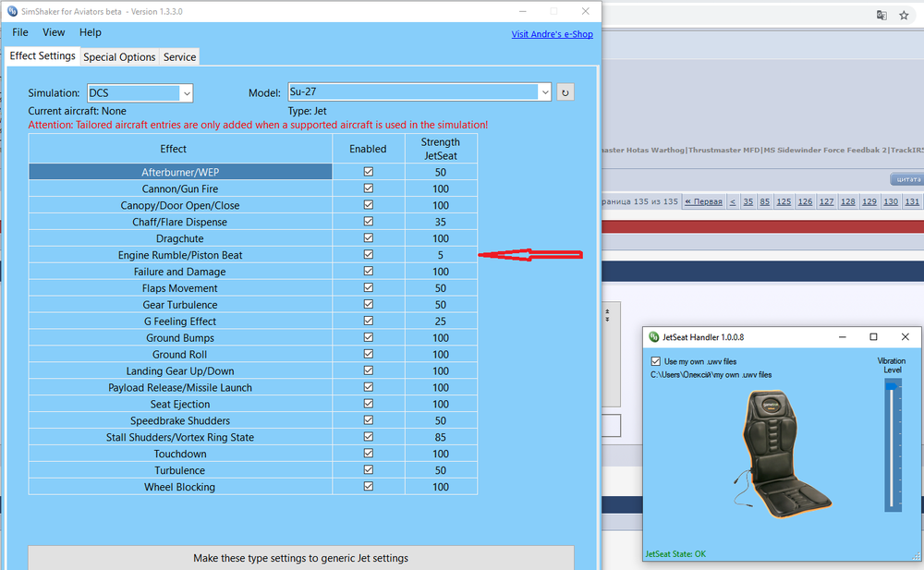Click the цитата quote button in browser
The image size is (924, 570).
click(x=907, y=179)
